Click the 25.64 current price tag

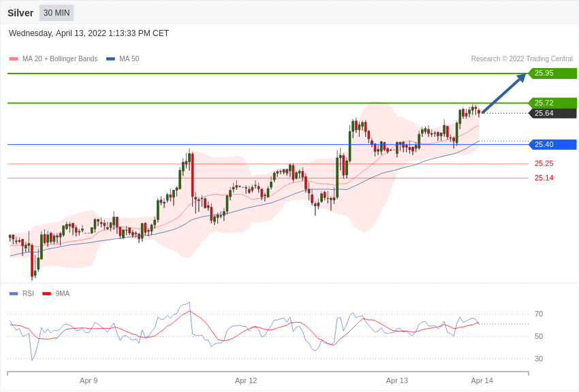[552, 113]
